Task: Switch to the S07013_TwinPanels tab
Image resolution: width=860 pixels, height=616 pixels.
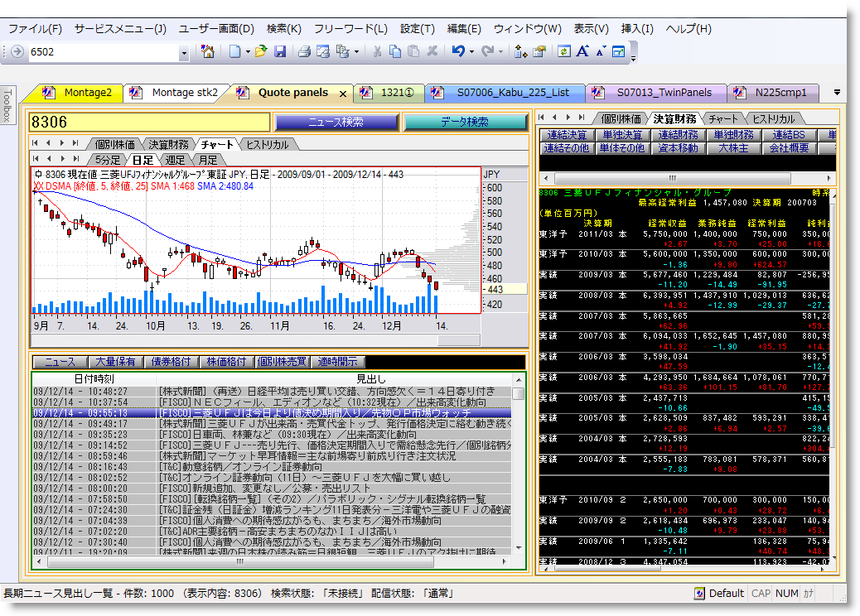Action: (664, 93)
